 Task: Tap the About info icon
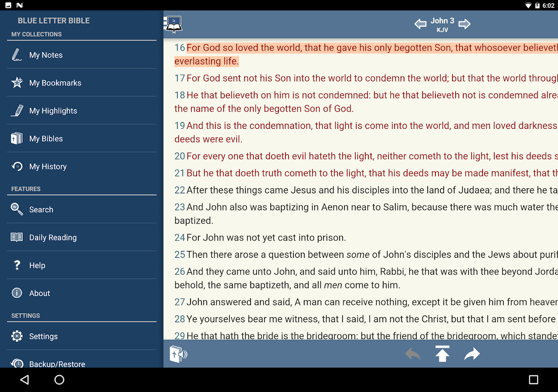17,293
